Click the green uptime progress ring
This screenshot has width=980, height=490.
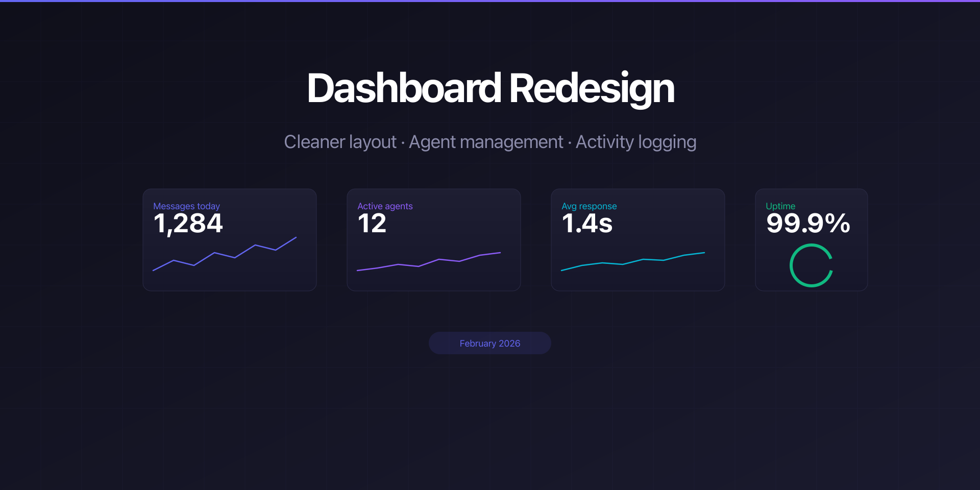point(812,265)
